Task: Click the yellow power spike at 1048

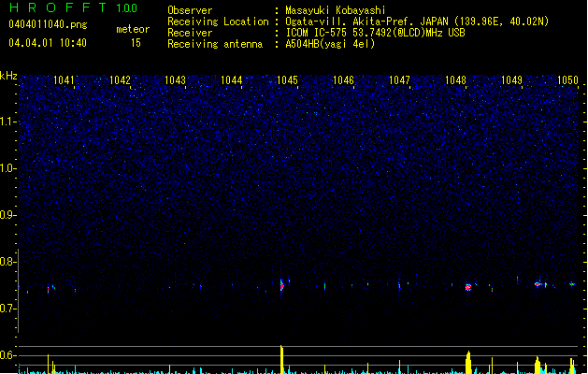Action: coord(468,363)
